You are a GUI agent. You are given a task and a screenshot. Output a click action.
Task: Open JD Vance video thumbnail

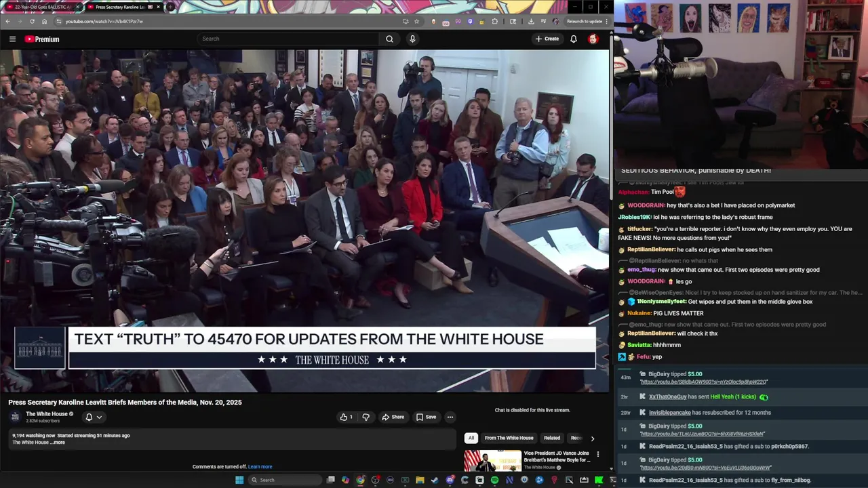click(x=493, y=460)
